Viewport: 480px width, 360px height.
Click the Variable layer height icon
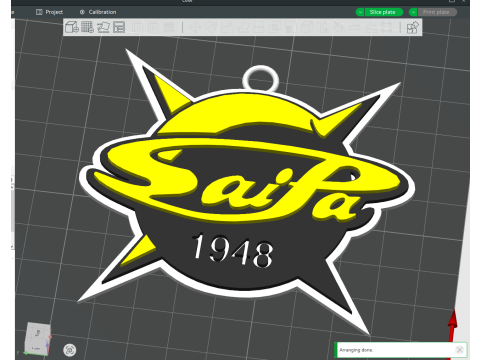(x=169, y=27)
